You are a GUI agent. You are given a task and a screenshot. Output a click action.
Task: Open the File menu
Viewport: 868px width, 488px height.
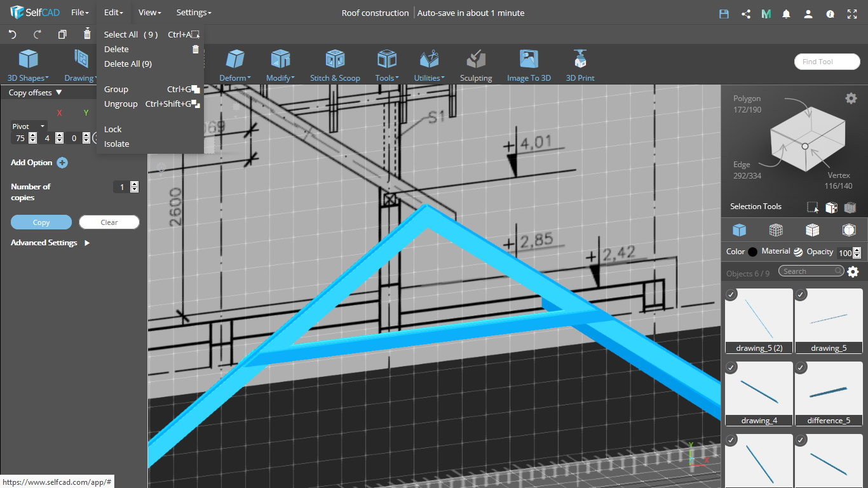[x=80, y=13]
